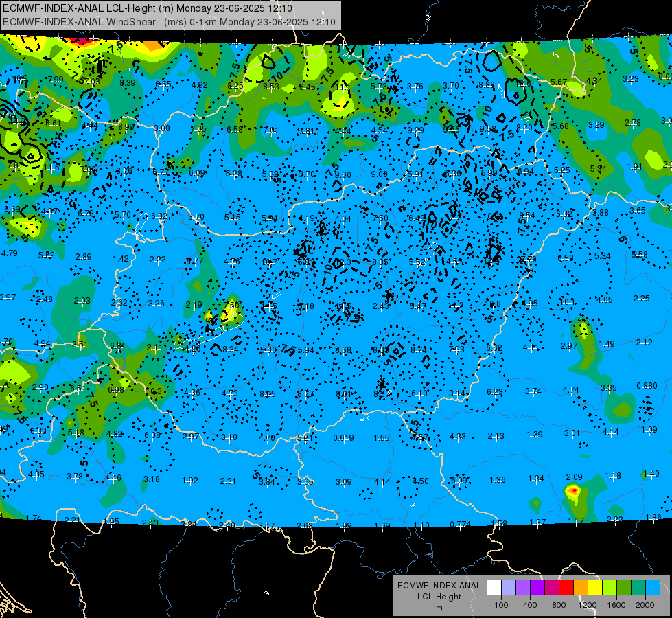Click the grid point value '2.13'

(x=496, y=436)
